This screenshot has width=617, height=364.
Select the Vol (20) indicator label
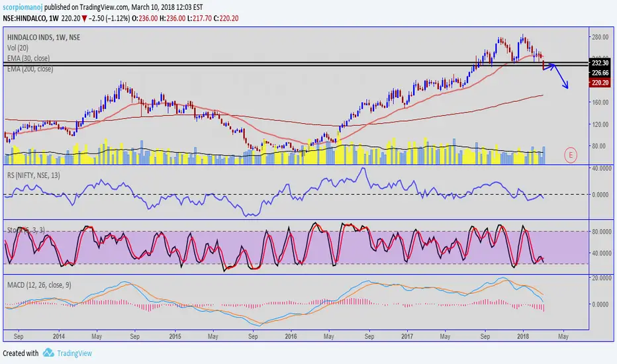(18, 48)
